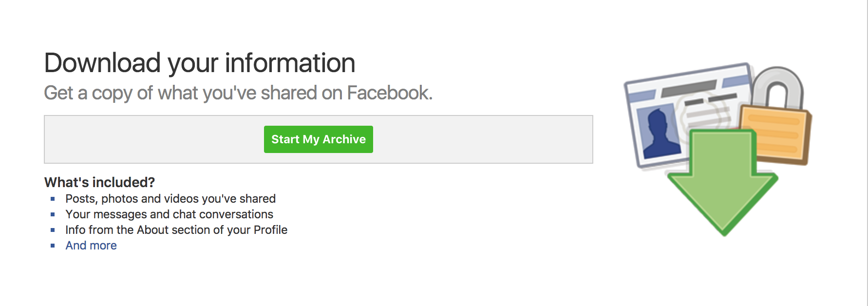Image resolution: width=868 pixels, height=306 pixels.
Task: Click the dark gray bar on the profile card
Action: (688, 89)
